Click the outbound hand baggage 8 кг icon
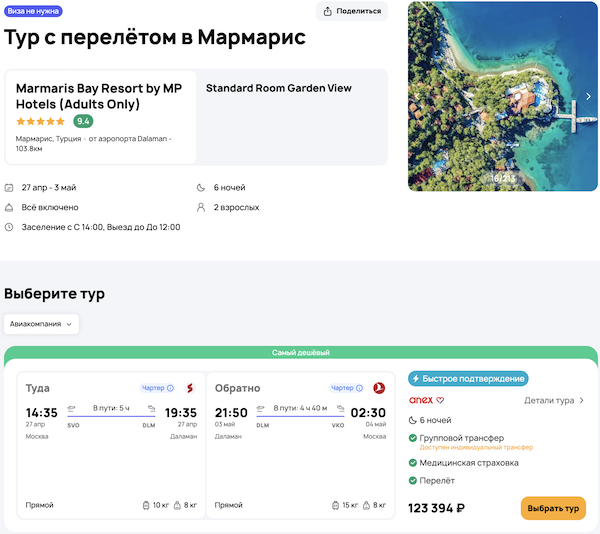This screenshot has width=600, height=534. [178, 505]
